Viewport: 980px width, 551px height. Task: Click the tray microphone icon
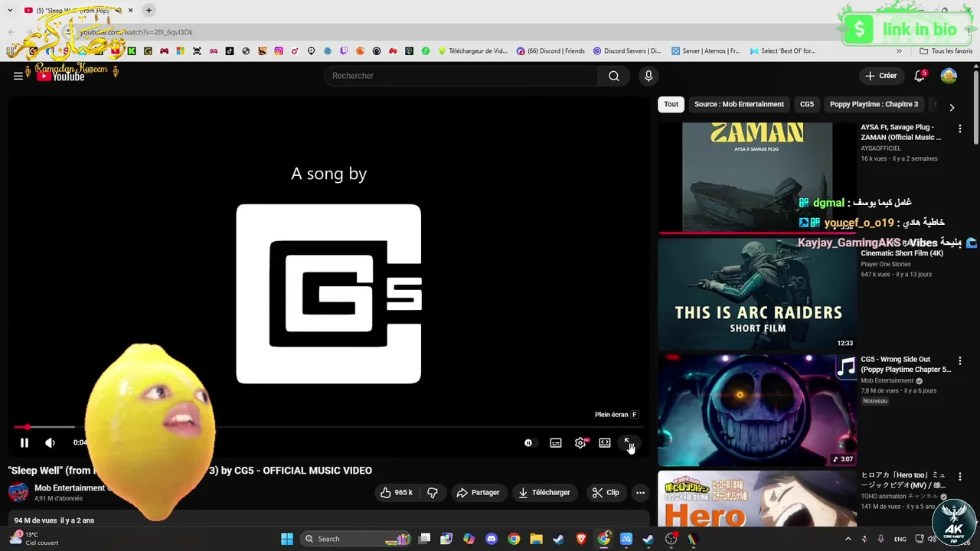[880, 539]
